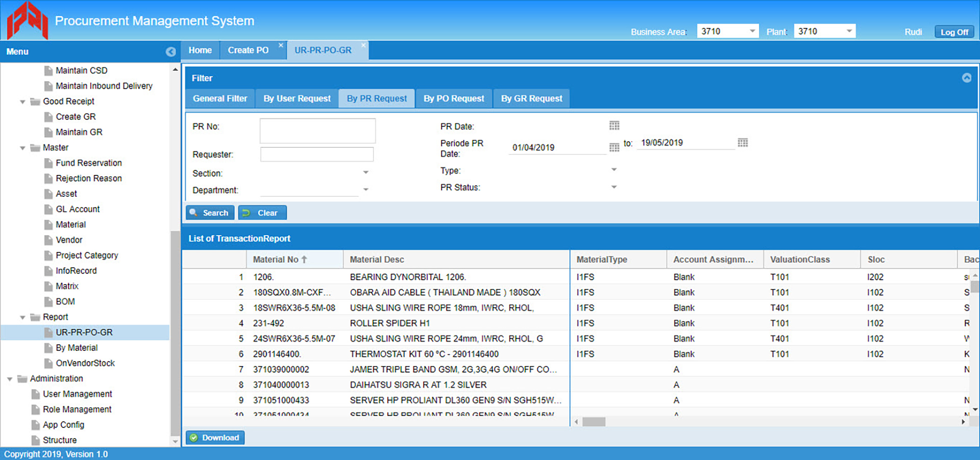Open the PR Date calendar picker
The image size is (980, 460).
coord(614,125)
